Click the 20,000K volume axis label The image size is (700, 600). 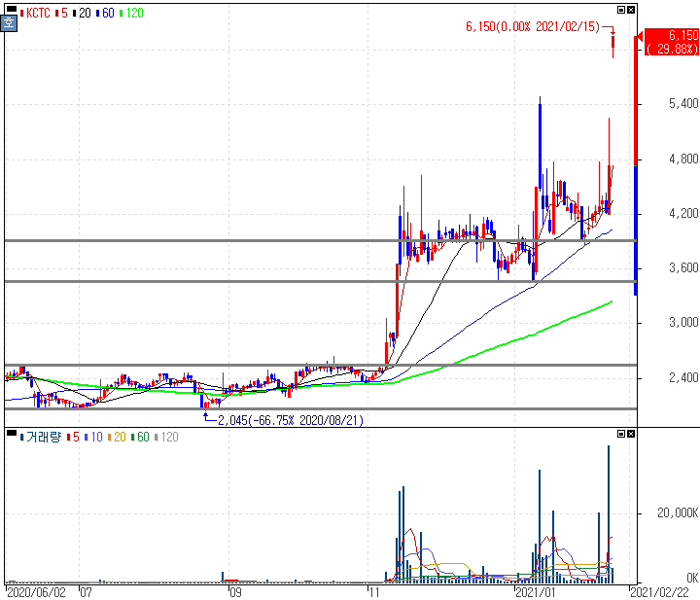coord(678,512)
